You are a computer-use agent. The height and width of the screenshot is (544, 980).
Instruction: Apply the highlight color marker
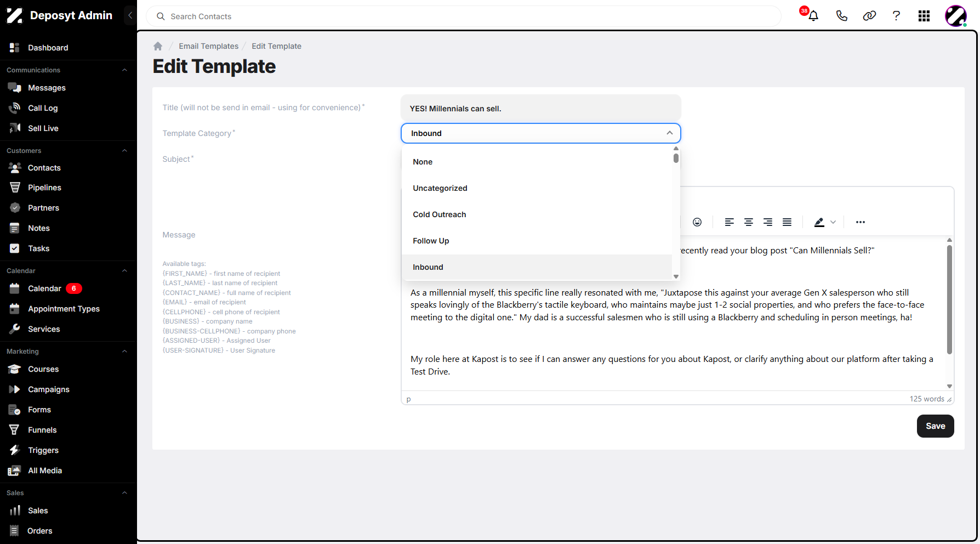(x=819, y=222)
